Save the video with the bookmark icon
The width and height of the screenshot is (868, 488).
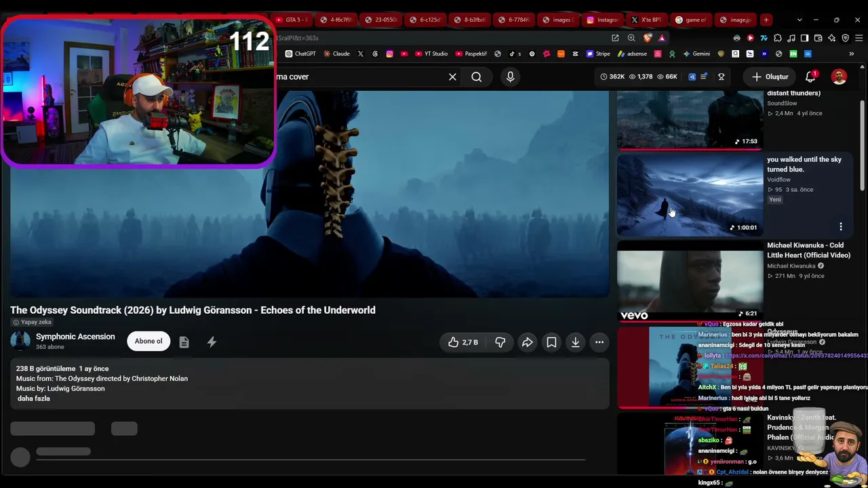[x=551, y=342]
